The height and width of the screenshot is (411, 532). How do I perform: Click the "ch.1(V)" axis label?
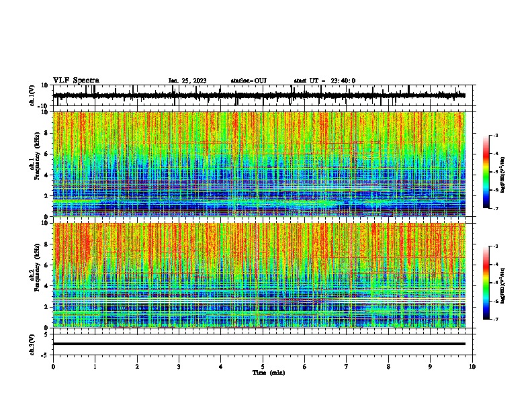point(32,96)
